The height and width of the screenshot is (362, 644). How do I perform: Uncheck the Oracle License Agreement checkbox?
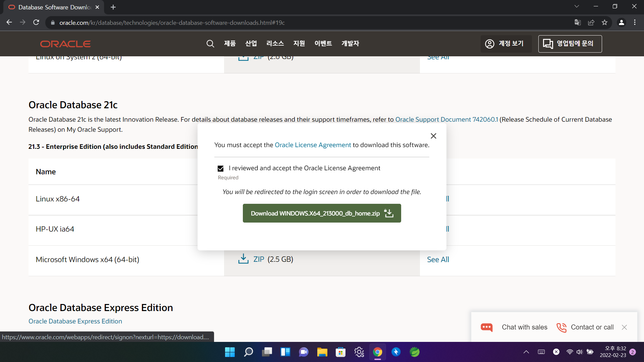click(x=221, y=168)
